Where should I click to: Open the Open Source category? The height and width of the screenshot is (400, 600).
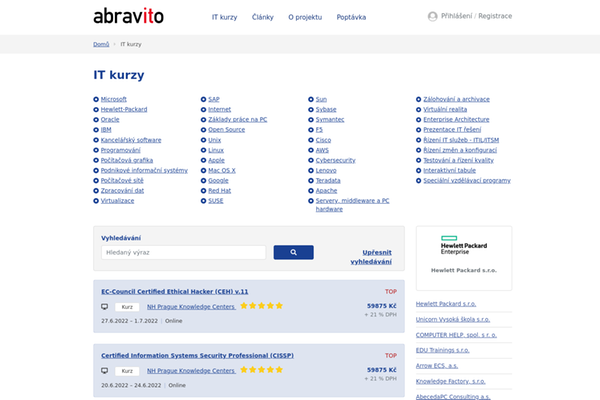point(227,130)
